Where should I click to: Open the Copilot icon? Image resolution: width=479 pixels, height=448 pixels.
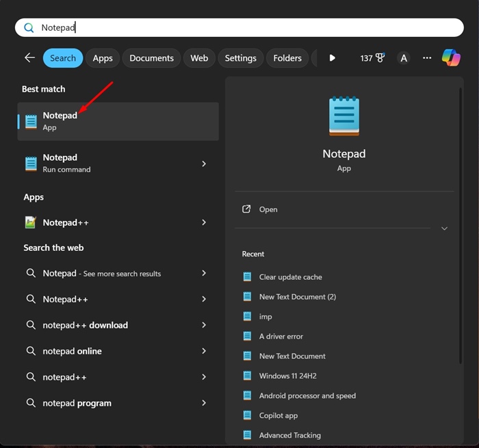coord(451,58)
